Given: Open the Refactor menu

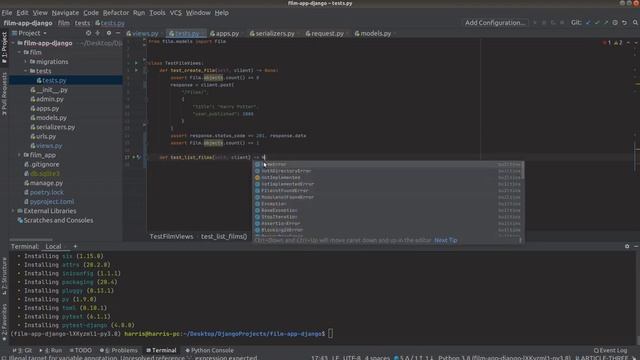Looking at the screenshot, I should 116,13.
